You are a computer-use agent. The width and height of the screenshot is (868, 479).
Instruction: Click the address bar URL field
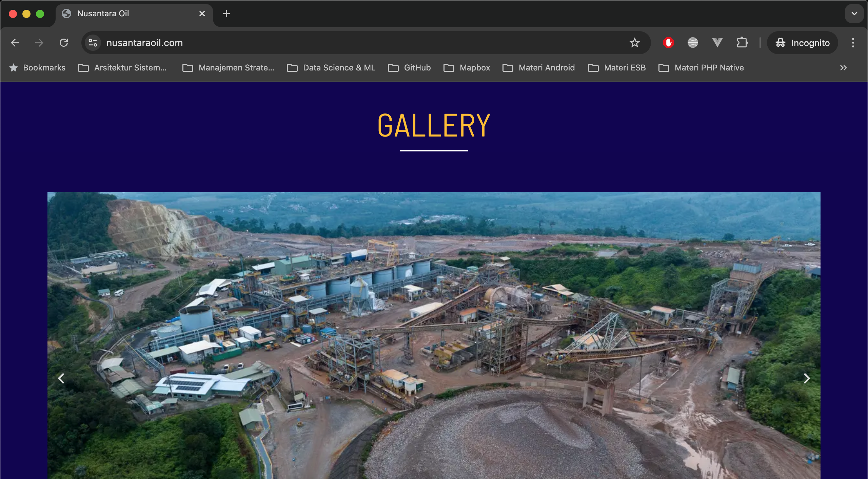[366, 43]
